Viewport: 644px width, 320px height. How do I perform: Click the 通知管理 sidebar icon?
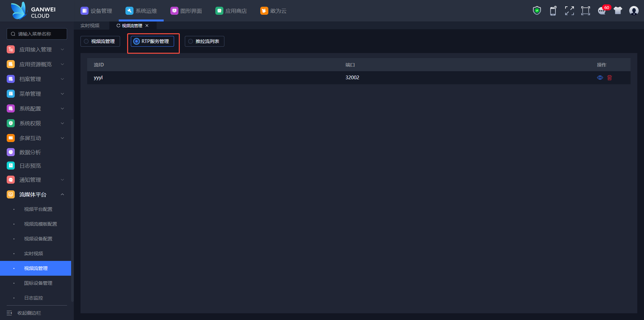[x=11, y=180]
